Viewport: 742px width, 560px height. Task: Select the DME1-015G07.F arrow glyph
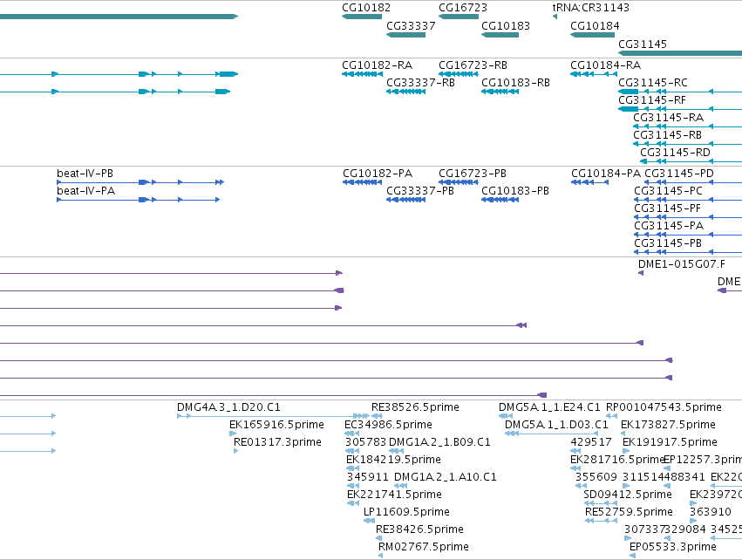(641, 273)
